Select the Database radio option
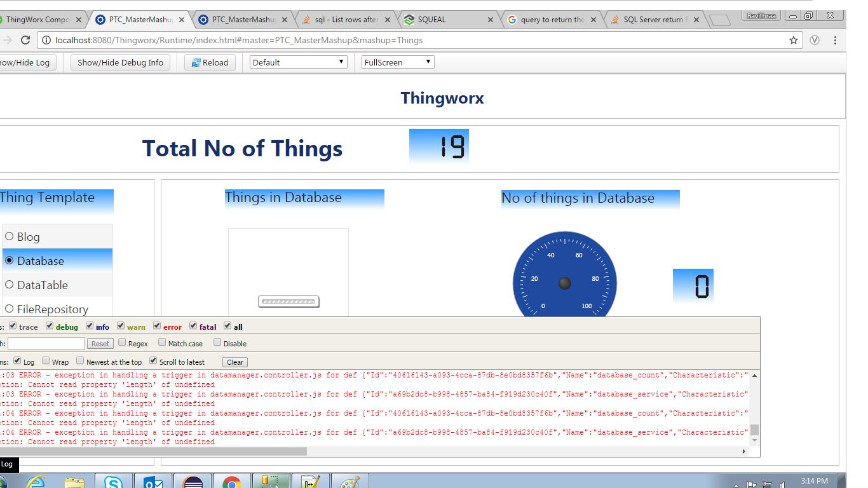The width and height of the screenshot is (868, 488). click(x=10, y=261)
